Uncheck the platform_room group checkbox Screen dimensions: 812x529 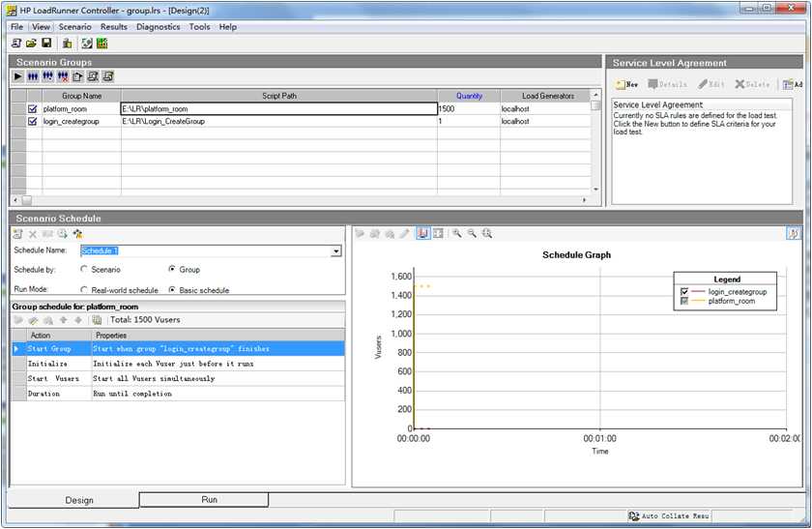33,109
